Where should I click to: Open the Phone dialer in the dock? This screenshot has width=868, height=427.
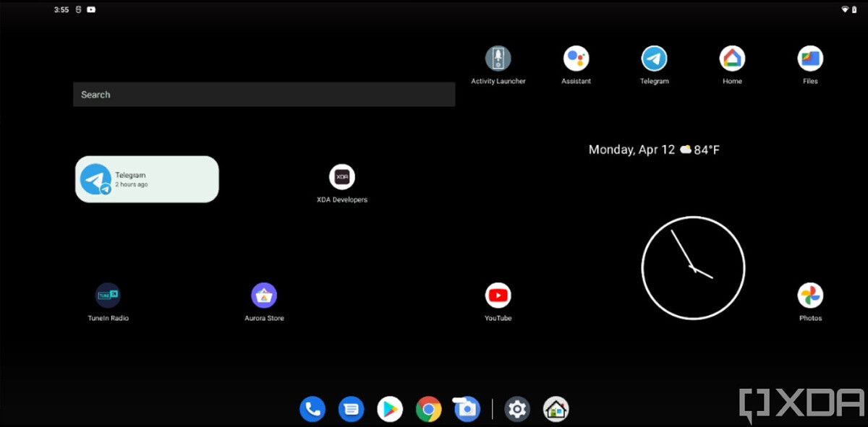pyautogui.click(x=312, y=408)
